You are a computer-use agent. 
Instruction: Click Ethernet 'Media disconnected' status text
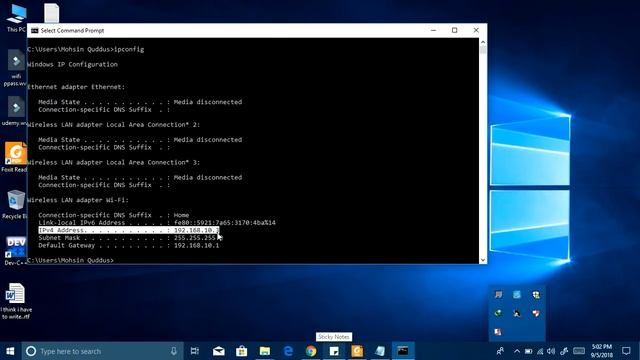(208, 102)
